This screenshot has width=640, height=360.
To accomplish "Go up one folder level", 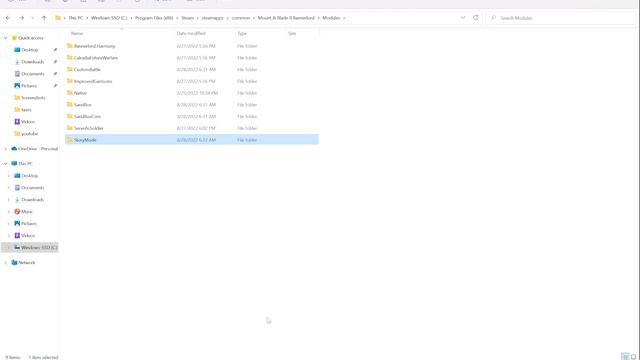I will tap(44, 18).
